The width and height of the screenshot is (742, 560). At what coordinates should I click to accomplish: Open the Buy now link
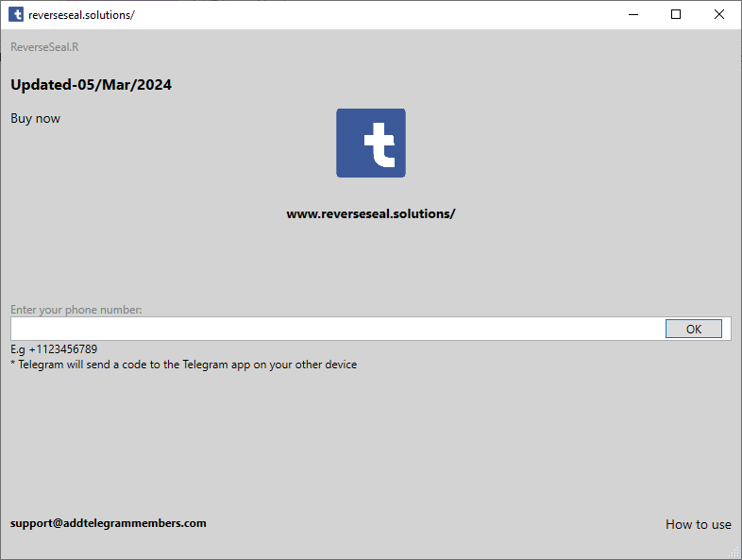(x=36, y=118)
